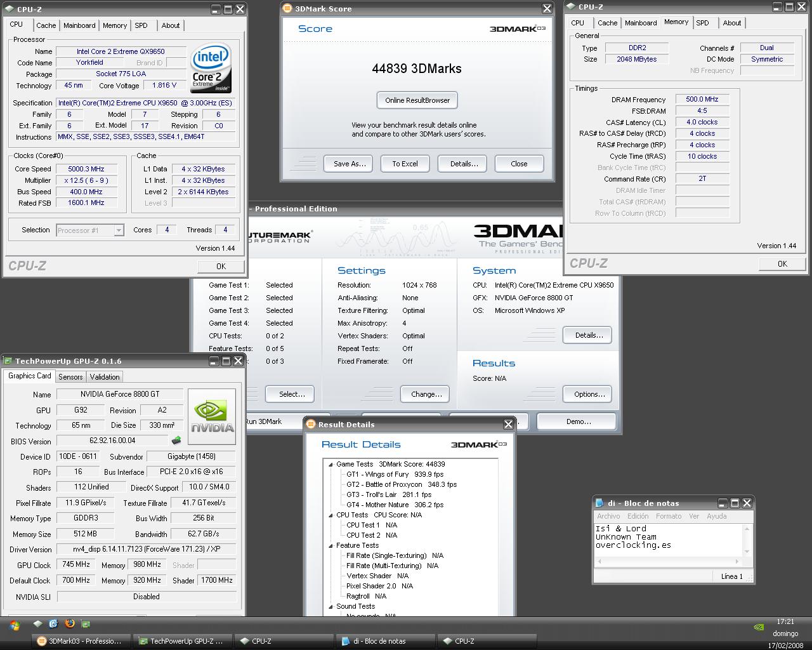Click the Intel Core 2 Extreme logo

[211, 67]
